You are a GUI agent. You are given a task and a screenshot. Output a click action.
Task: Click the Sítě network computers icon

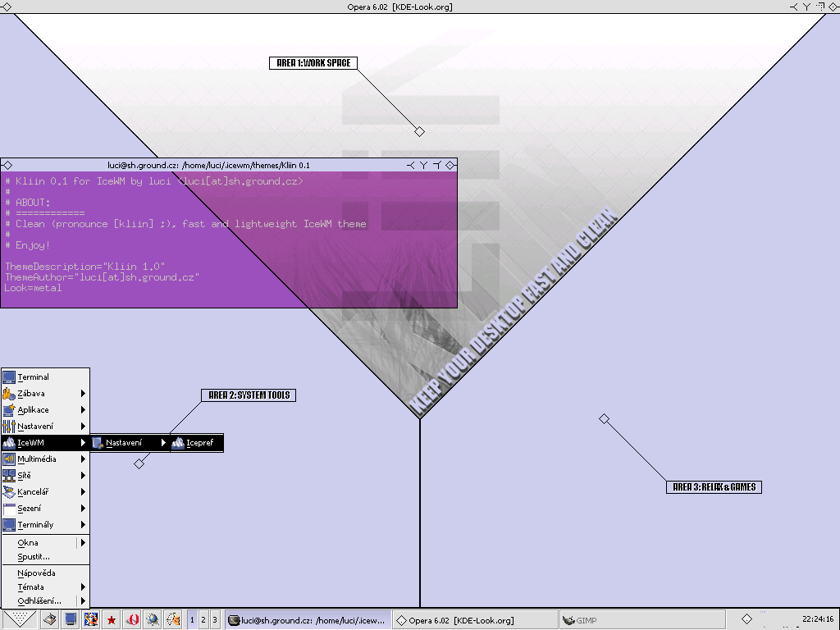[x=9, y=475]
